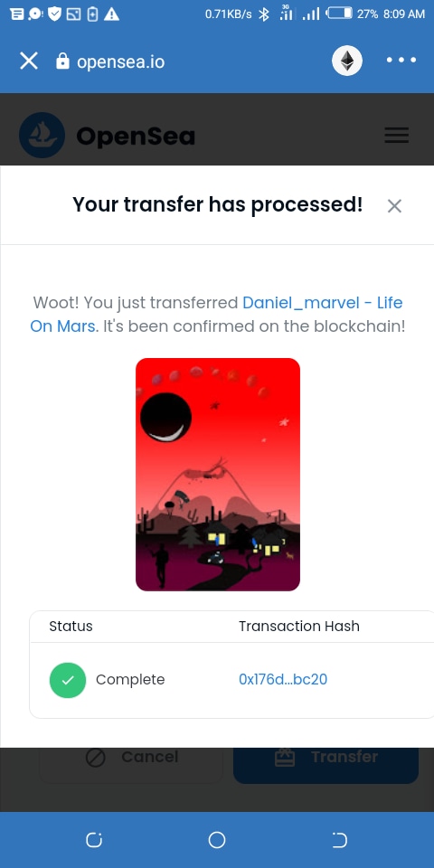Open the OpenSea hamburger menu
434x868 pixels.
tap(396, 135)
